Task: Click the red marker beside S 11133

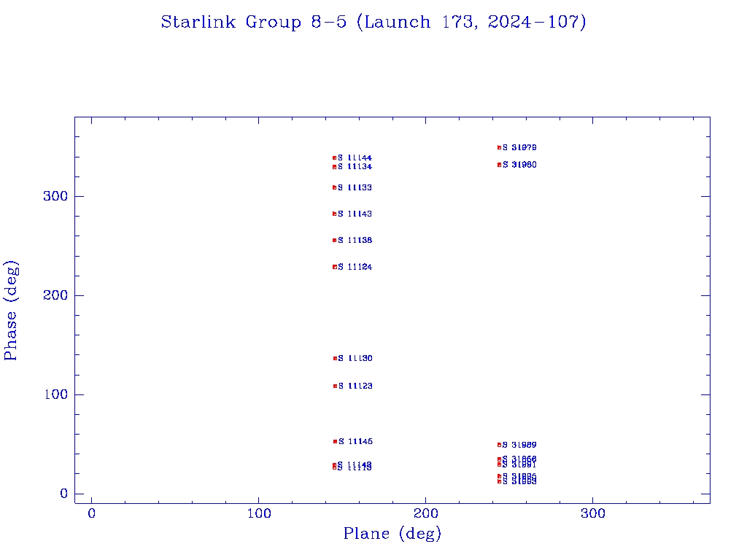Action: 334,187
